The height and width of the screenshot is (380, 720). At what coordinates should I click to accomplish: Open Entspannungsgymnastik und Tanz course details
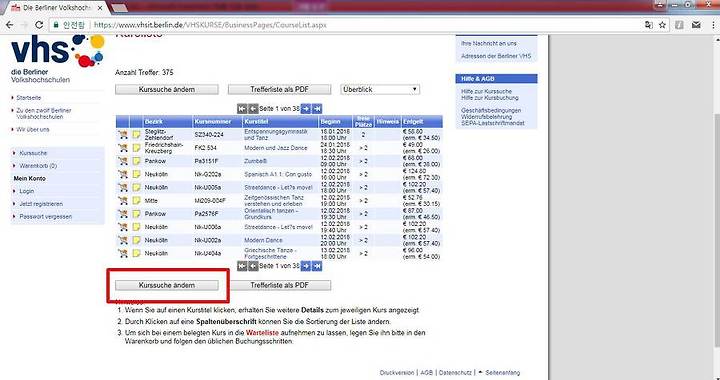click(x=276, y=134)
